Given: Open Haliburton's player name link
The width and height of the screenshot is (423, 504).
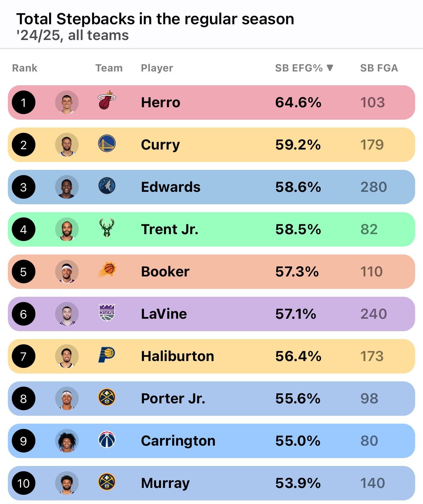Looking at the screenshot, I should [177, 356].
